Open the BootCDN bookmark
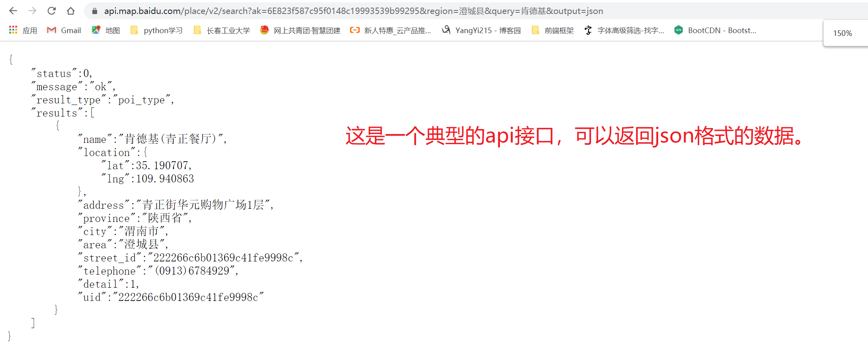Image resolution: width=868 pixels, height=362 pixels. [715, 30]
